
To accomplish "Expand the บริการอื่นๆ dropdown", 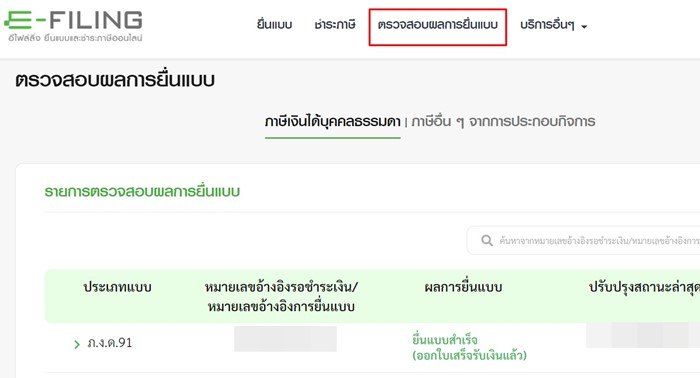I will click(x=554, y=25).
